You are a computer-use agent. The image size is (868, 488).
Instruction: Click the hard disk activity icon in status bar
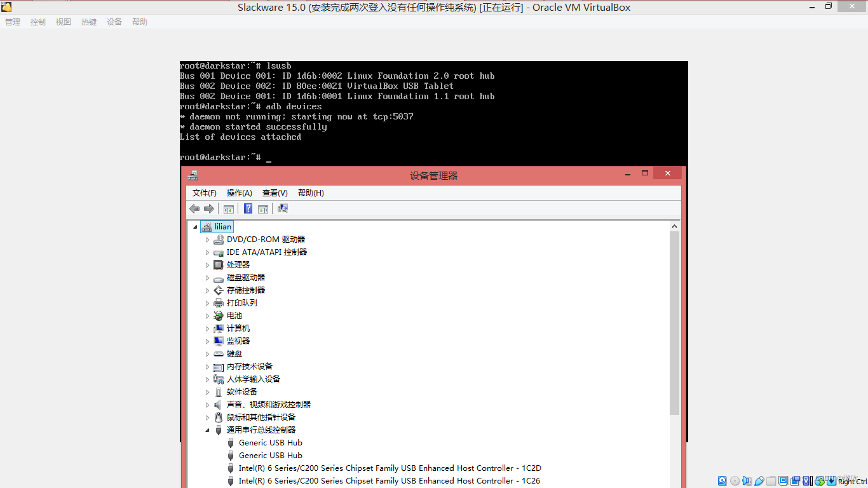(722, 481)
